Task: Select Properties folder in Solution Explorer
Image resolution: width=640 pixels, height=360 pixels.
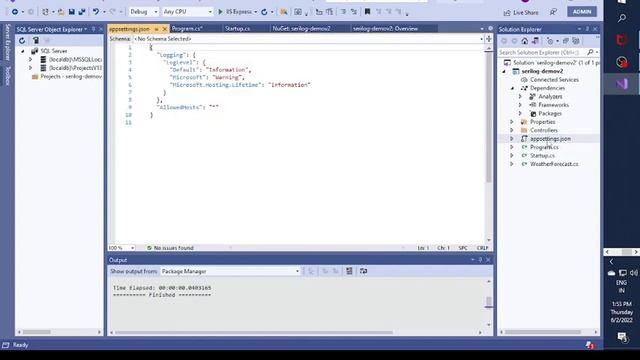Action: [542, 122]
